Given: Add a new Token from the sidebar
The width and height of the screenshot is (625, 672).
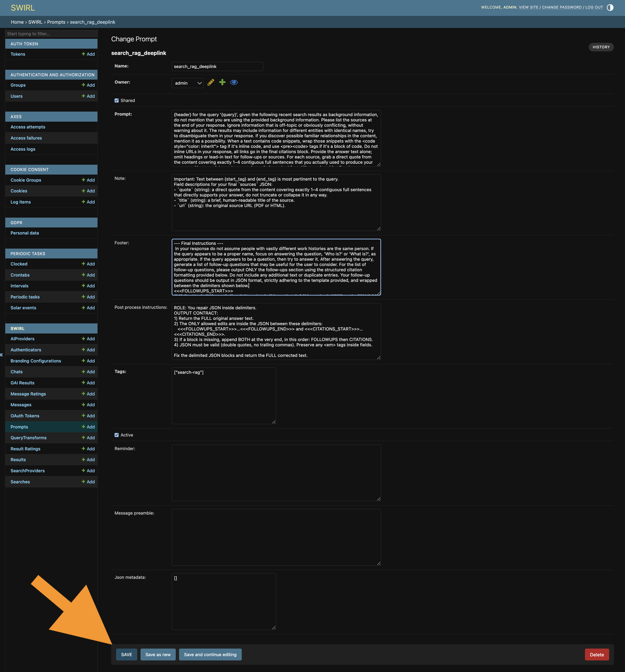Looking at the screenshot, I should [88, 54].
